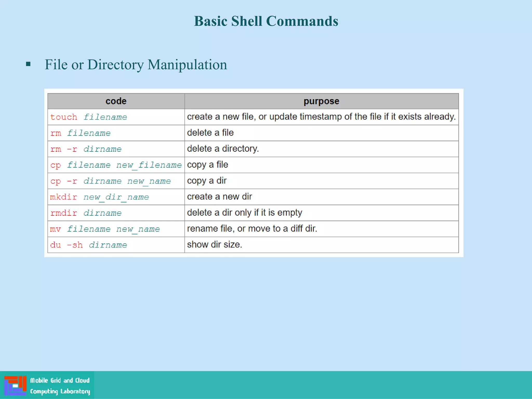Click the 'create a new file, or update timestamp' description
Image resolution: width=532 pixels, height=399 pixels.
coord(321,117)
